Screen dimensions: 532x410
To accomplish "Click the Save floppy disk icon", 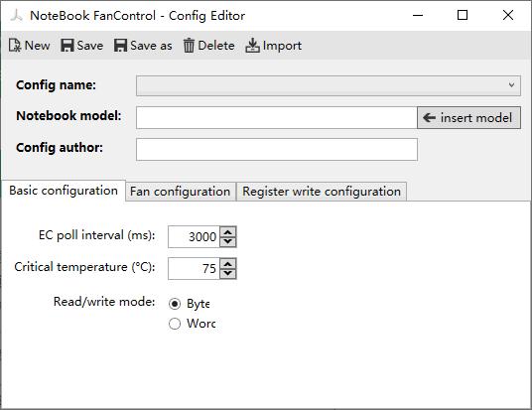I will point(67,46).
